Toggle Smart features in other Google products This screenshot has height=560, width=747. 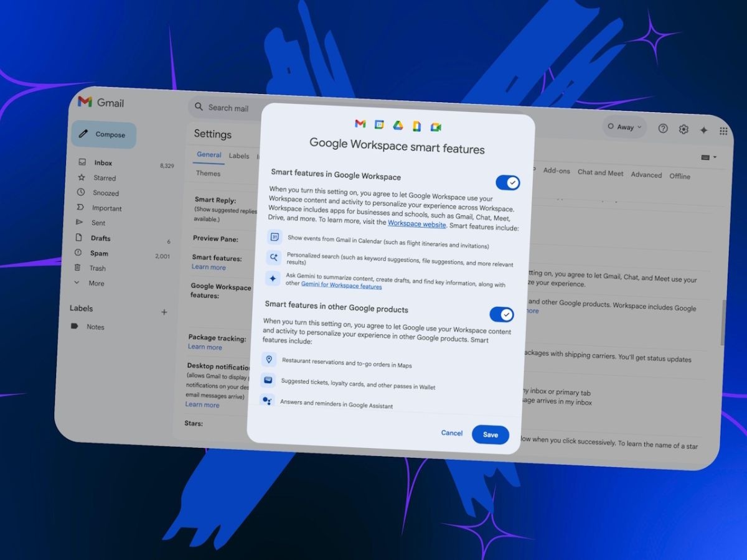click(x=502, y=314)
